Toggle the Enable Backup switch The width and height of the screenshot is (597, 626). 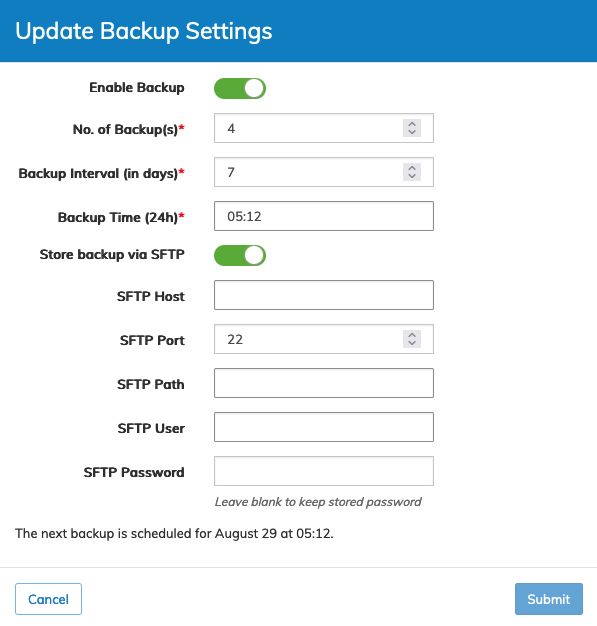pos(240,88)
